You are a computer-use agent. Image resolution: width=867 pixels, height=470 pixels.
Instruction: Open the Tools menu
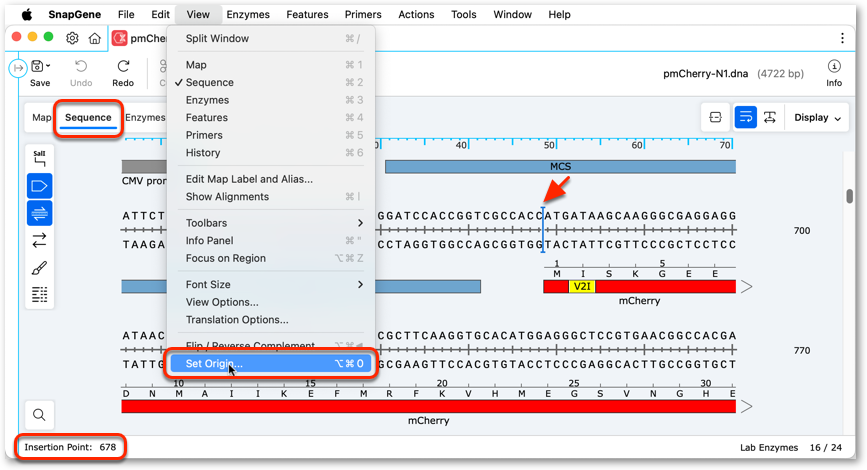463,14
